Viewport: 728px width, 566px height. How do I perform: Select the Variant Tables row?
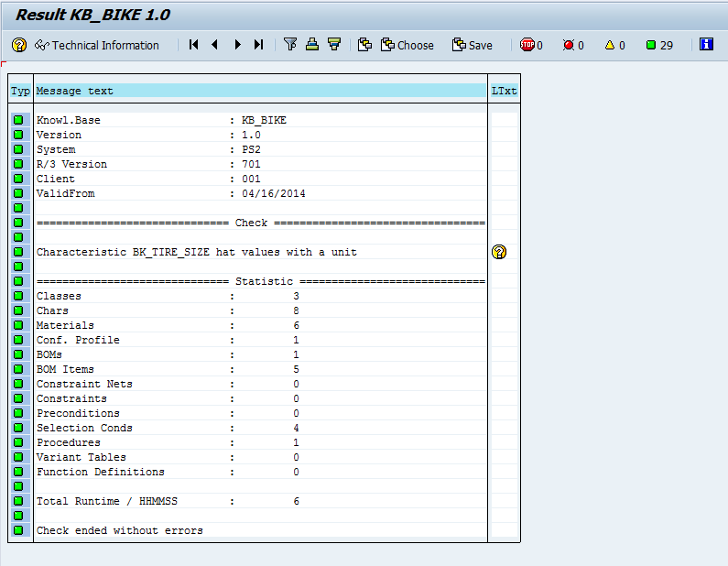(260, 457)
